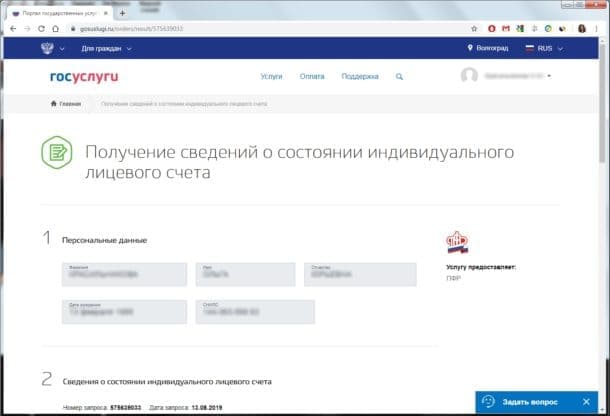Click the green document service icon
The height and width of the screenshot is (416, 610).
tap(56, 153)
